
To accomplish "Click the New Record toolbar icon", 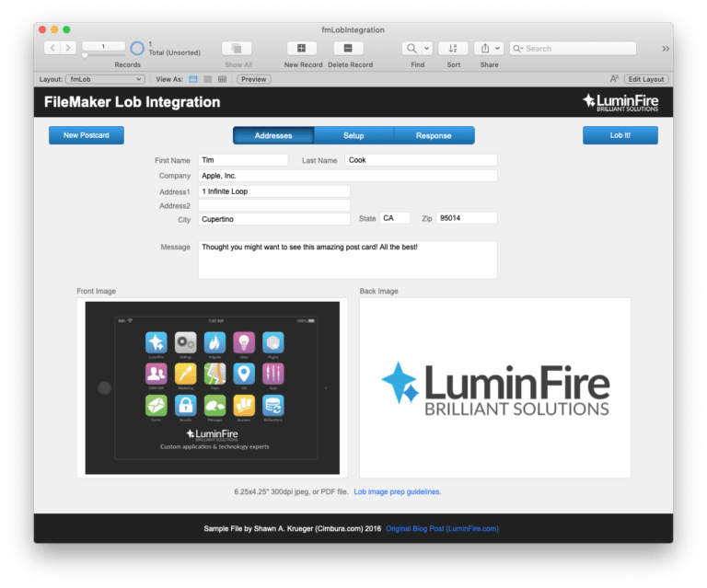I will click(302, 48).
